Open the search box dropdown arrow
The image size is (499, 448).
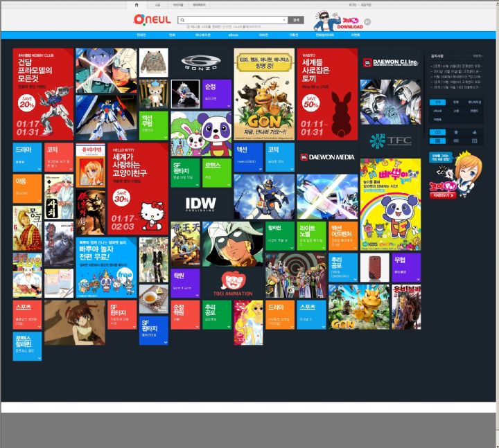point(284,20)
